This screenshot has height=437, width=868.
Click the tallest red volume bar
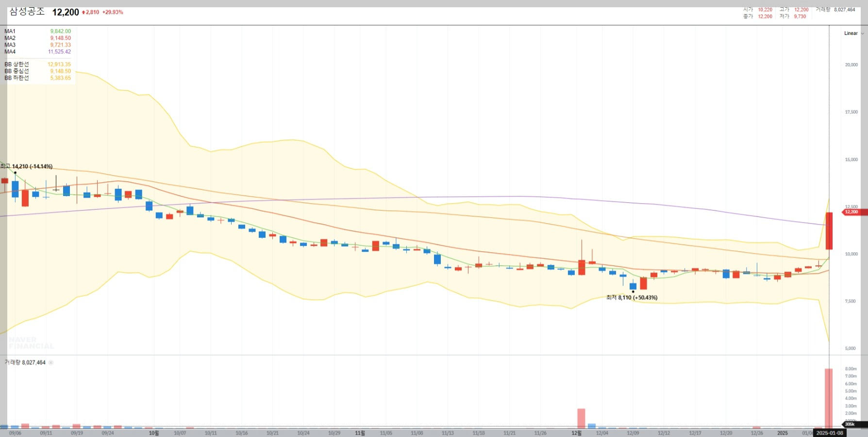pyautogui.click(x=829, y=399)
